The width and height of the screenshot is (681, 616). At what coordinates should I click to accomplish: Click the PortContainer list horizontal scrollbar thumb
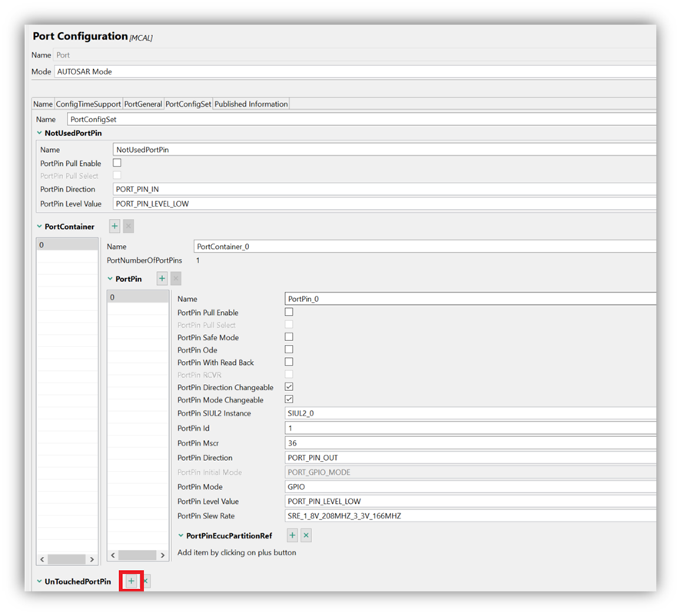pos(66,559)
